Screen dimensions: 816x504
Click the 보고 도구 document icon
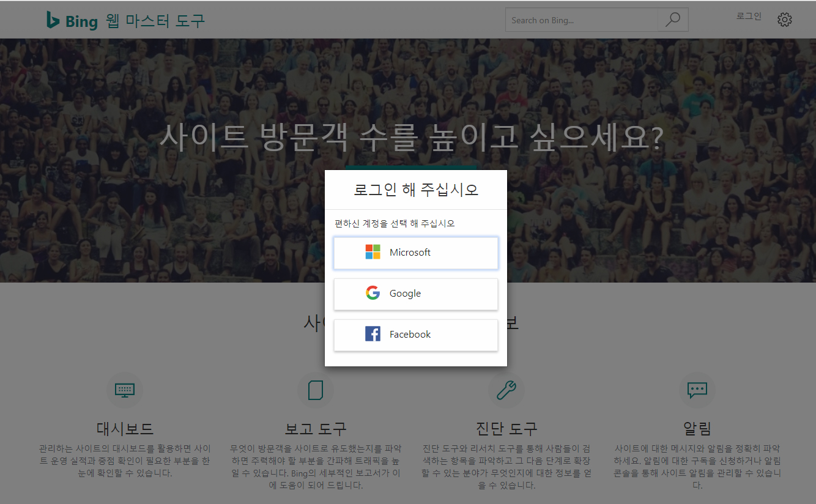tap(316, 390)
